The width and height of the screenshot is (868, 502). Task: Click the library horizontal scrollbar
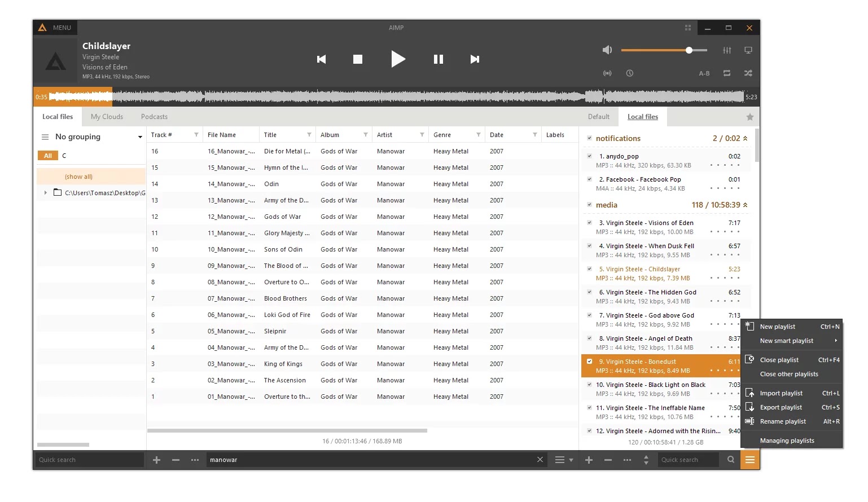point(287,430)
